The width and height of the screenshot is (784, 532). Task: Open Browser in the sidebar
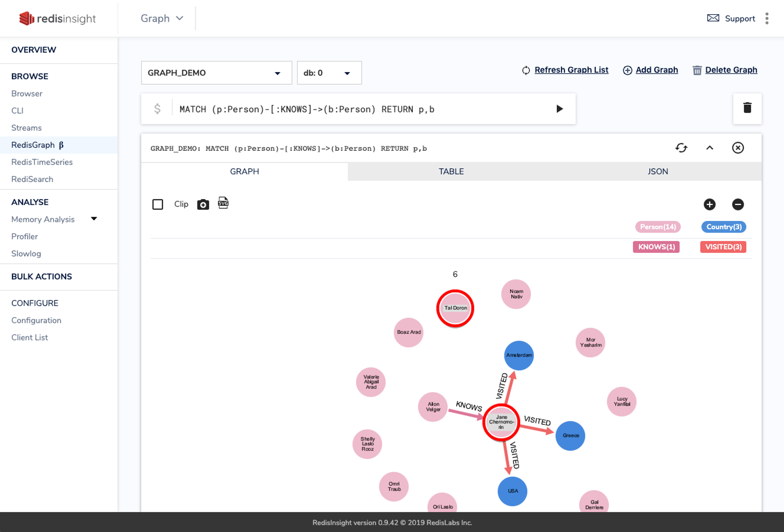(27, 94)
